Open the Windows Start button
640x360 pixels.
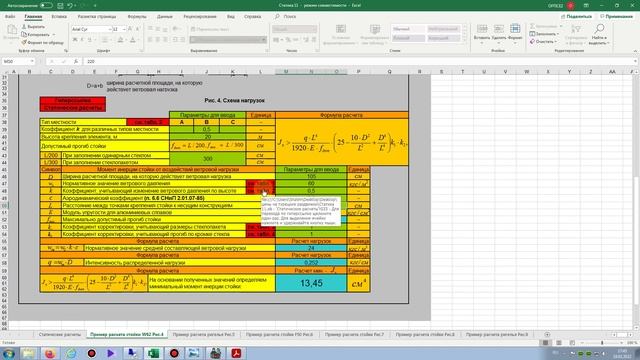(9, 353)
